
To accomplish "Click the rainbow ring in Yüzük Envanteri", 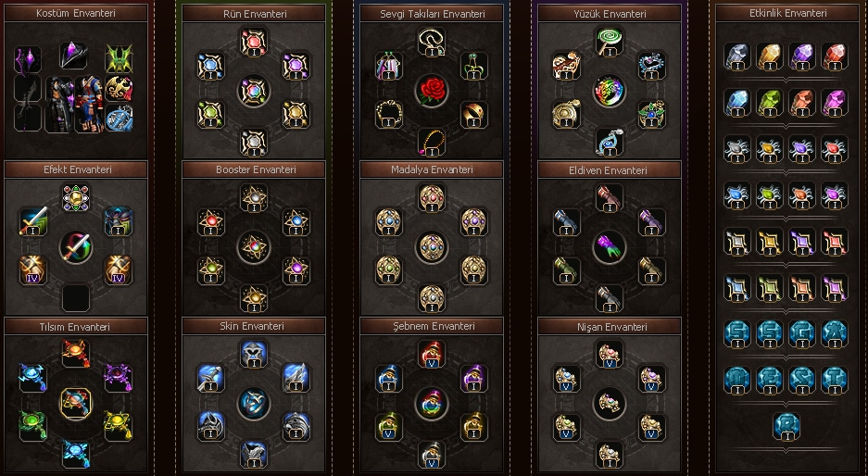I will point(610,90).
